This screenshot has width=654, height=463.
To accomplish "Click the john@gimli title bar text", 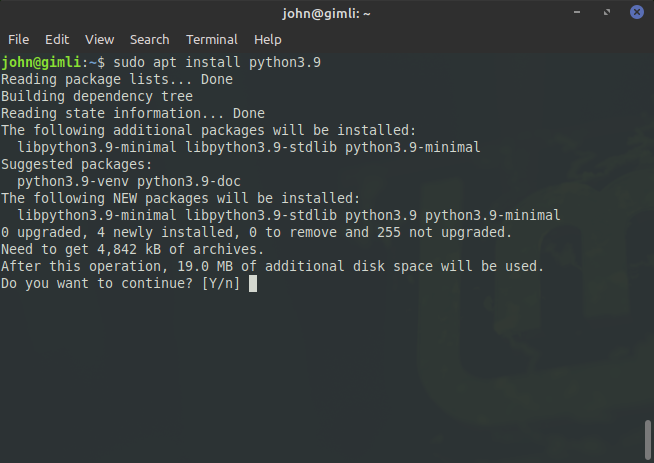I will pyautogui.click(x=326, y=14).
